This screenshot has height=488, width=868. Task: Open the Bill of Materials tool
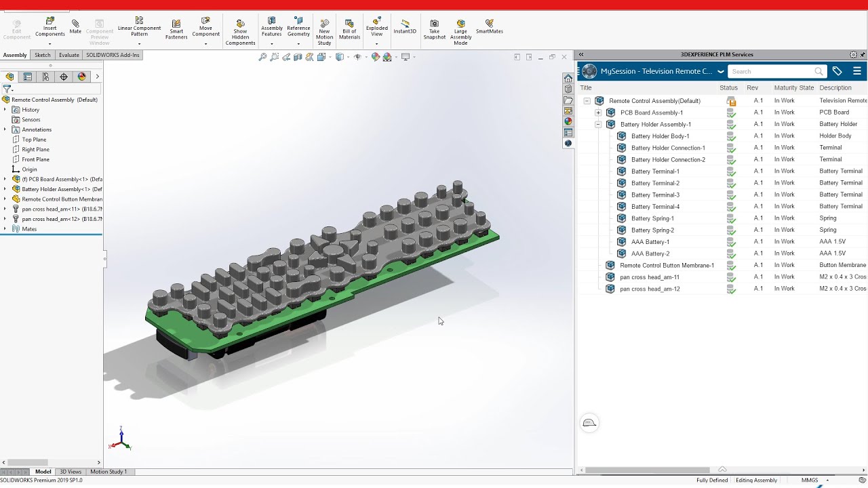pos(349,27)
